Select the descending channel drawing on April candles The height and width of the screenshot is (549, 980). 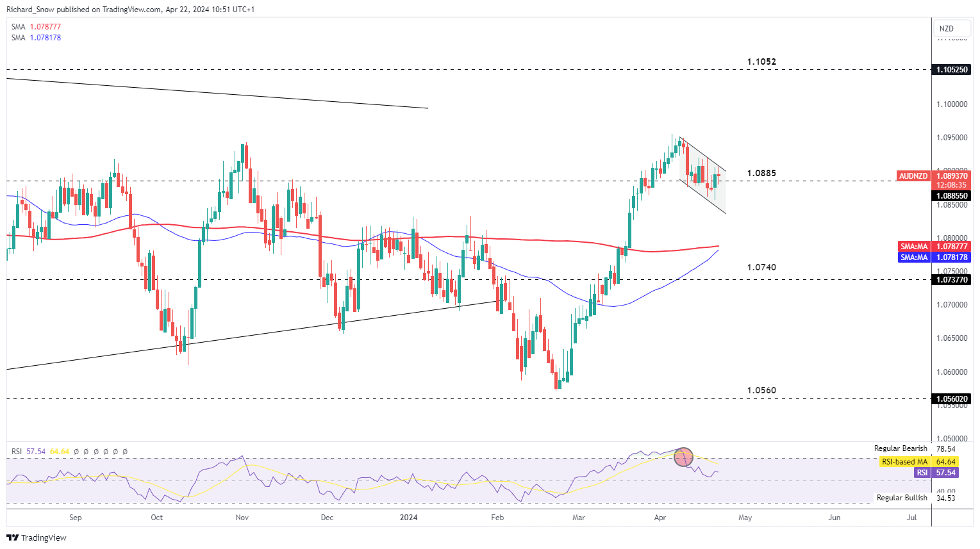coord(702,176)
